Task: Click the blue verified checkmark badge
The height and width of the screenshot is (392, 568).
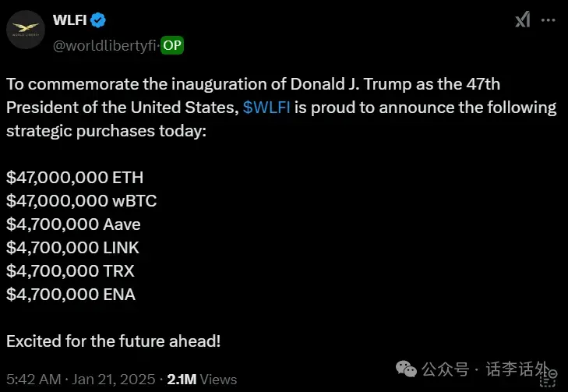Action: tap(101, 21)
